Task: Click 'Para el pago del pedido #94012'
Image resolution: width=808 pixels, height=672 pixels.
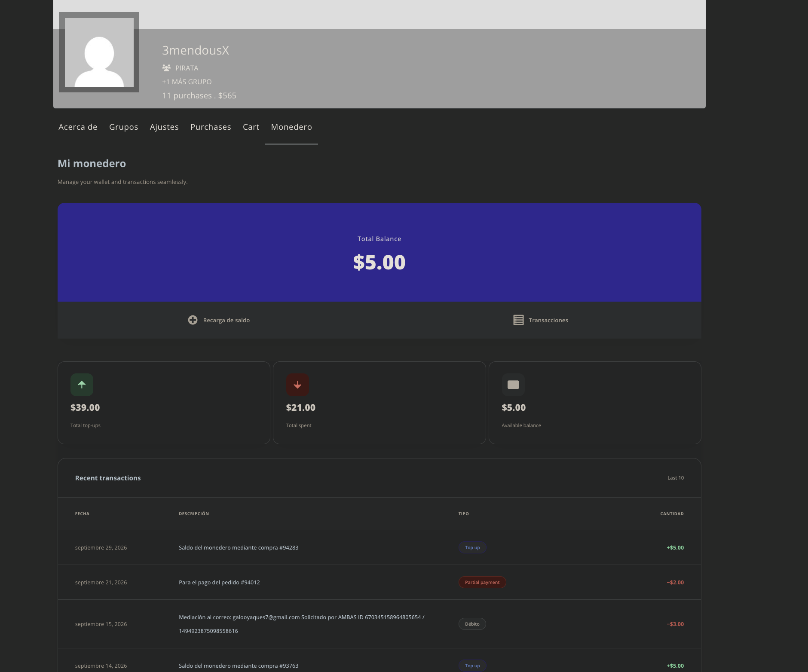Action: tap(219, 582)
